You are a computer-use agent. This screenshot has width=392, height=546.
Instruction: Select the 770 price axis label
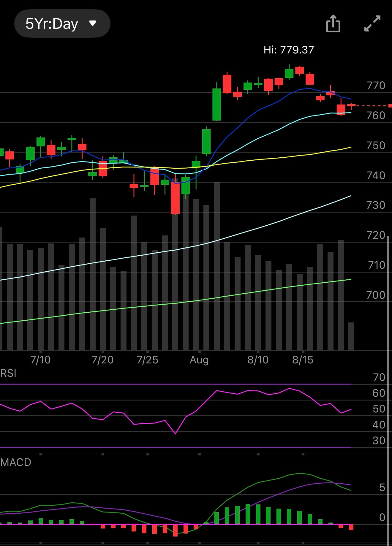click(376, 86)
